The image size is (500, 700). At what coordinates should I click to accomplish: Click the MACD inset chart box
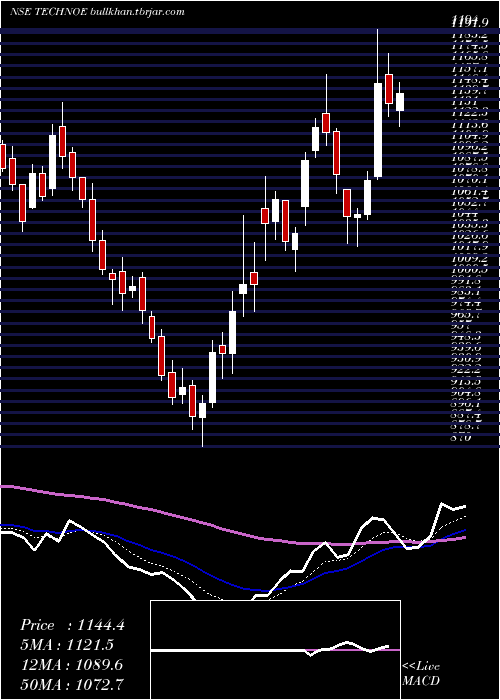(x=275, y=650)
